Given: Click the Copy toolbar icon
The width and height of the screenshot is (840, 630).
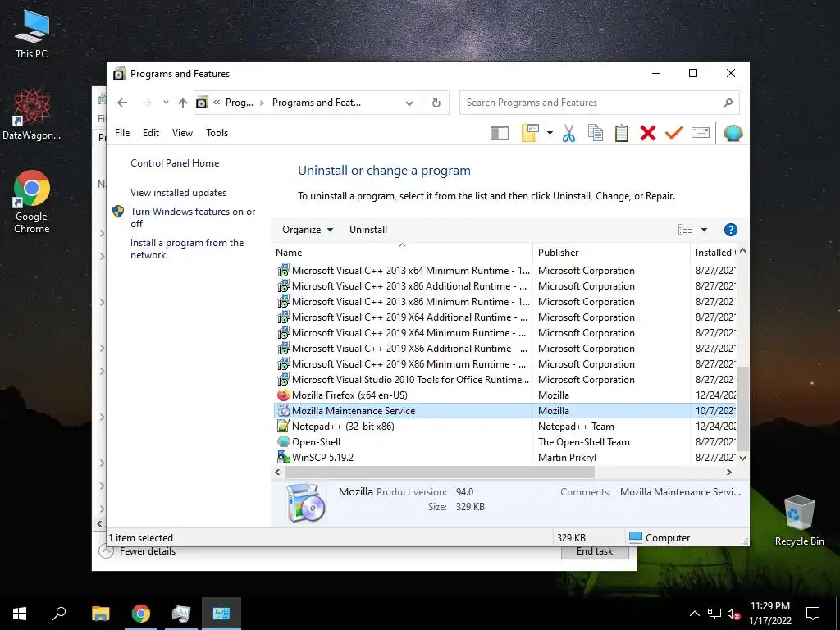Looking at the screenshot, I should coord(596,133).
